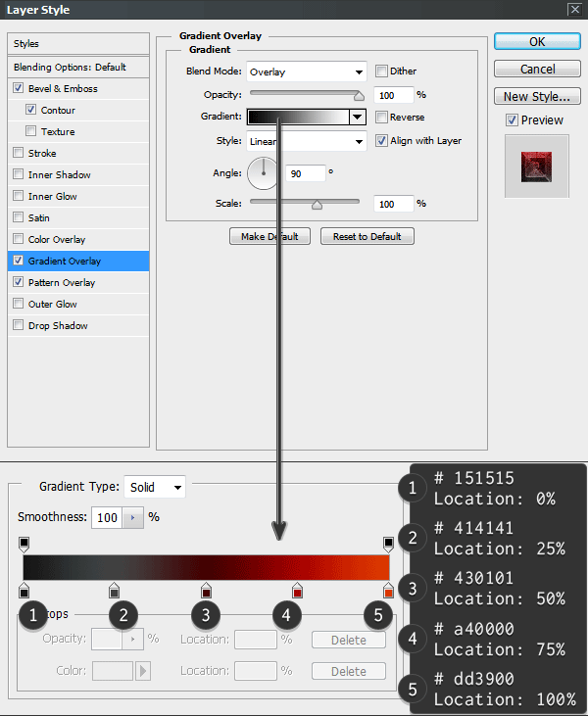Click the Opacity slider handle
Image resolution: width=588 pixels, height=716 pixels.
pos(359,96)
